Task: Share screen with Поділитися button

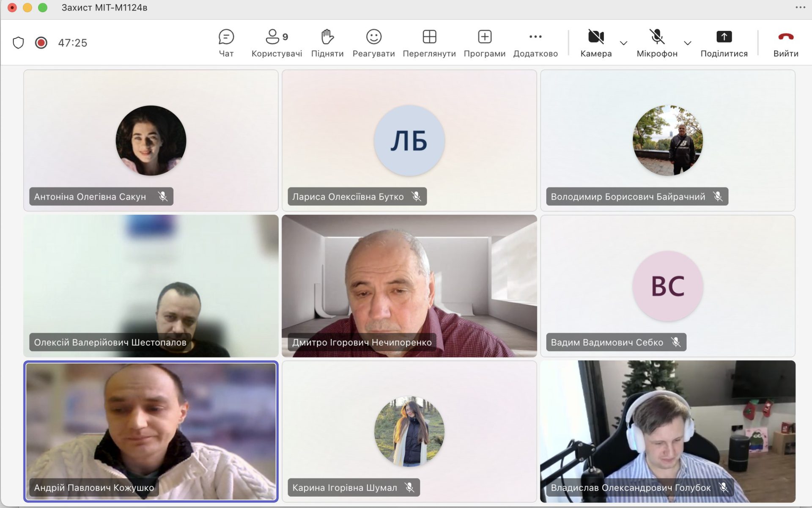Action: pos(724,37)
